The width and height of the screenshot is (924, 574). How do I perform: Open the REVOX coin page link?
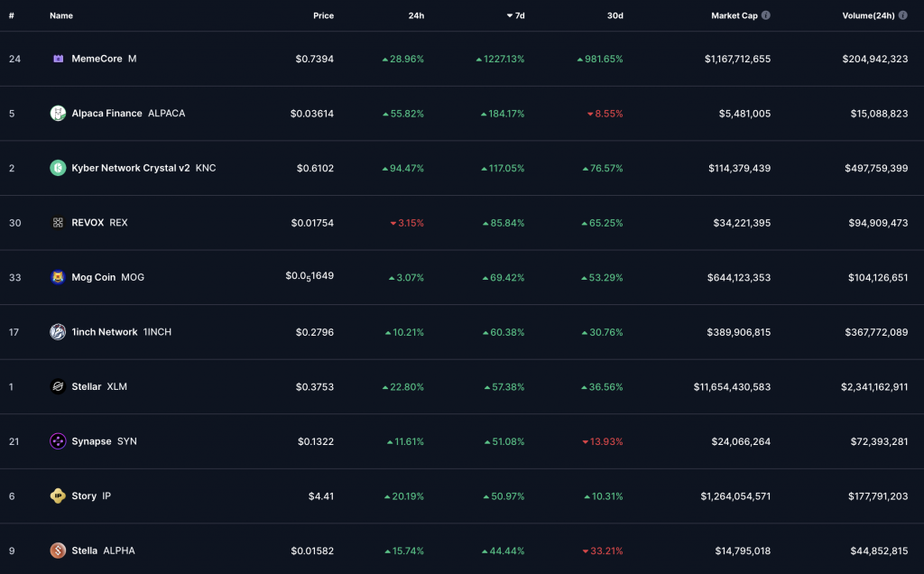point(88,223)
